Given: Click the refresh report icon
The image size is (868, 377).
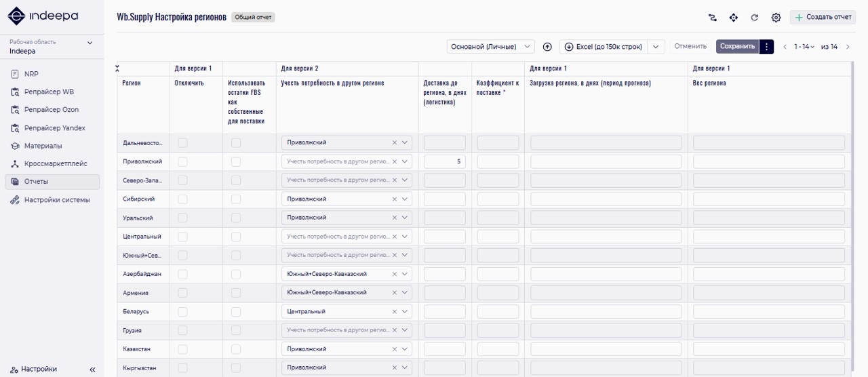Looking at the screenshot, I should click(755, 18).
